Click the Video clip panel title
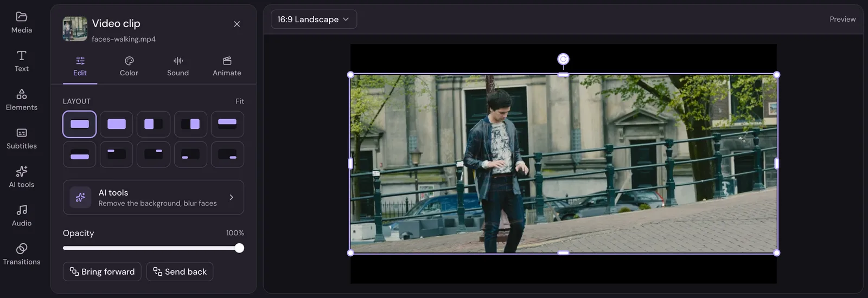Viewport: 868px width, 298px height. 116,23
